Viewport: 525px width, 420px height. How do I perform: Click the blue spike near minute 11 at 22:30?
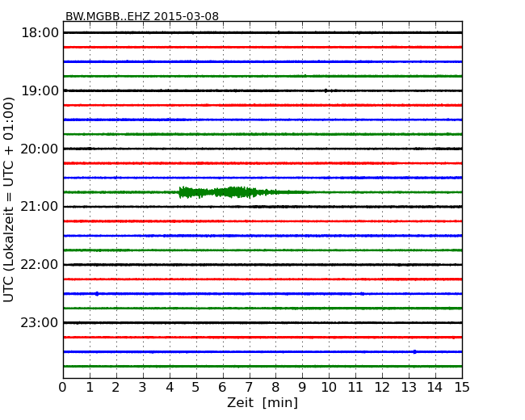click(363, 294)
